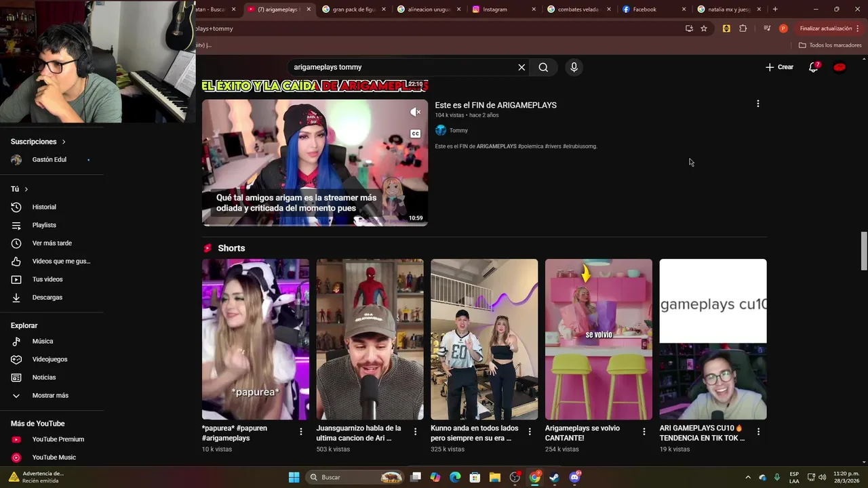
Task: Open Ver más tarde list
Action: [x=52, y=243]
